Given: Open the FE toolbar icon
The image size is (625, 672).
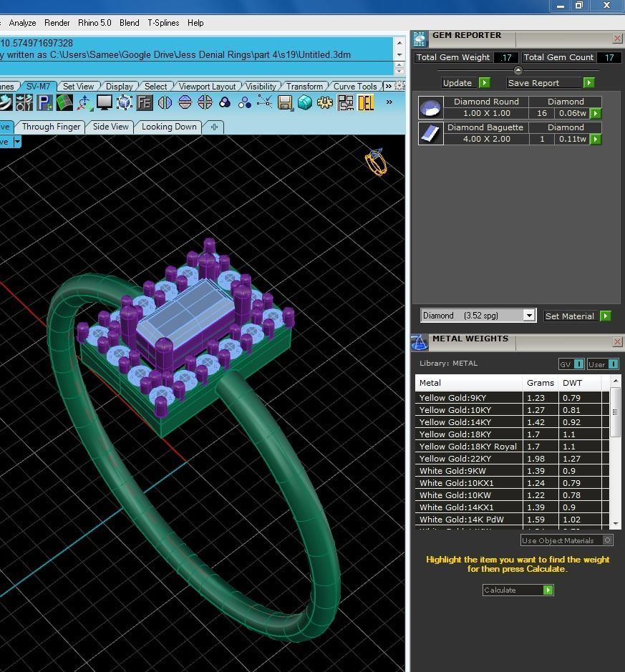Looking at the screenshot, I should (145, 103).
